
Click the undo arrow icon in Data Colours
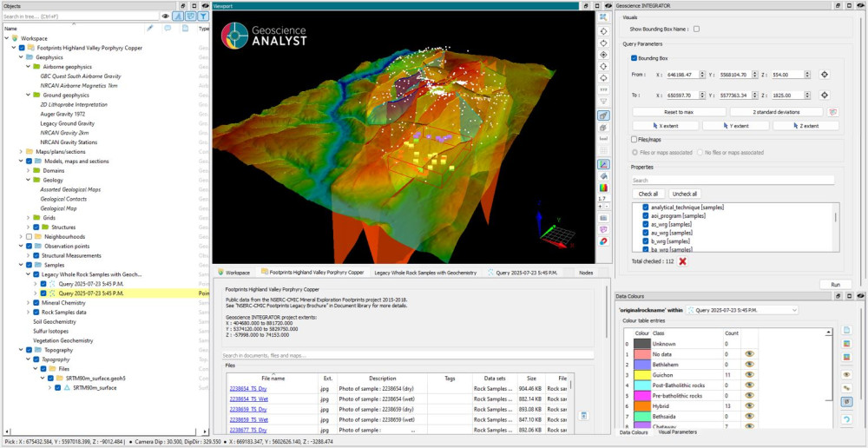pos(846,419)
